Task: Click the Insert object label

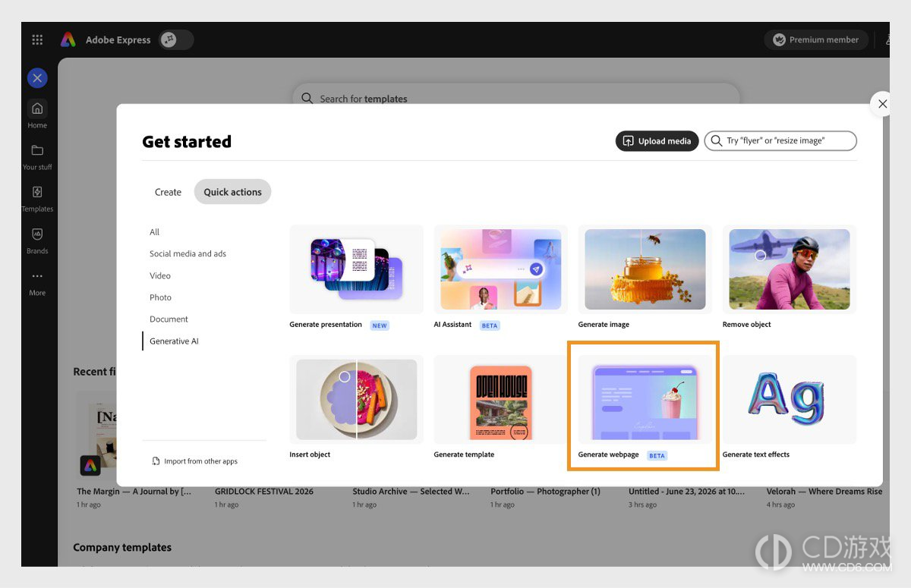Action: (x=310, y=455)
